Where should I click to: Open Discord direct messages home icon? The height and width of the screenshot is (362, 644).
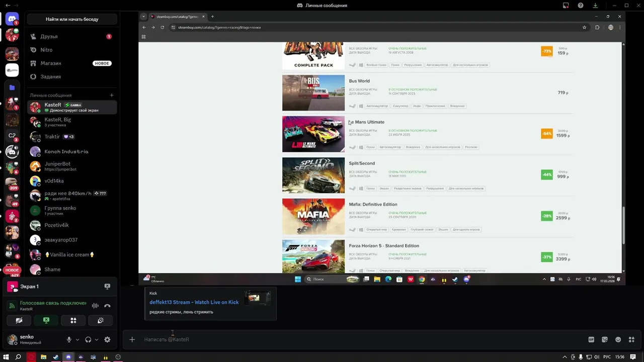pyautogui.click(x=12, y=19)
